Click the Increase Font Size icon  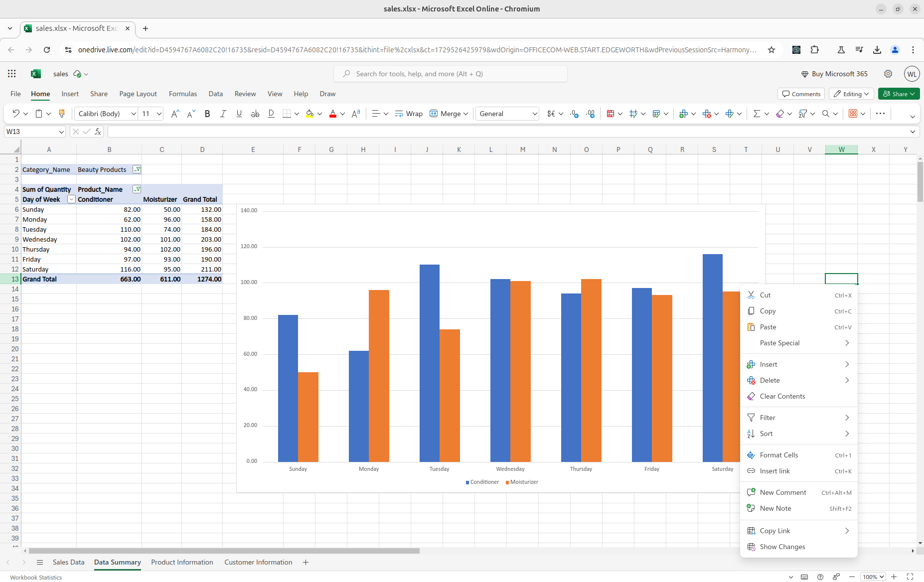pyautogui.click(x=174, y=114)
